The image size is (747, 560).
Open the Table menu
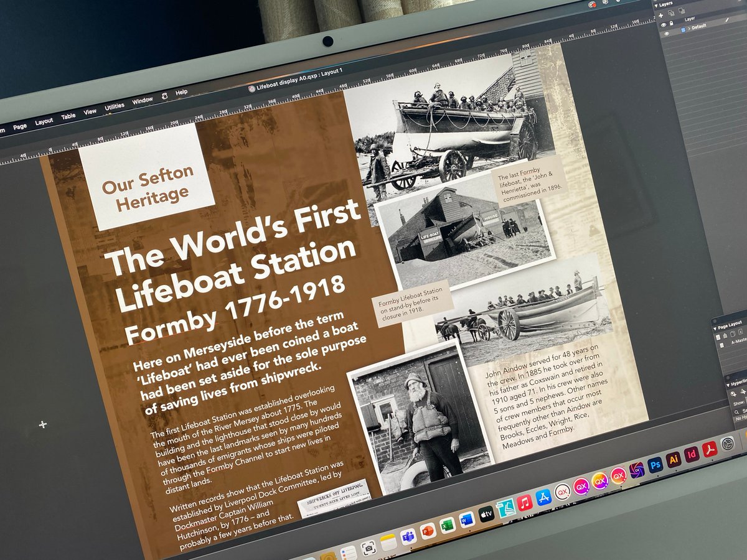pos(68,116)
